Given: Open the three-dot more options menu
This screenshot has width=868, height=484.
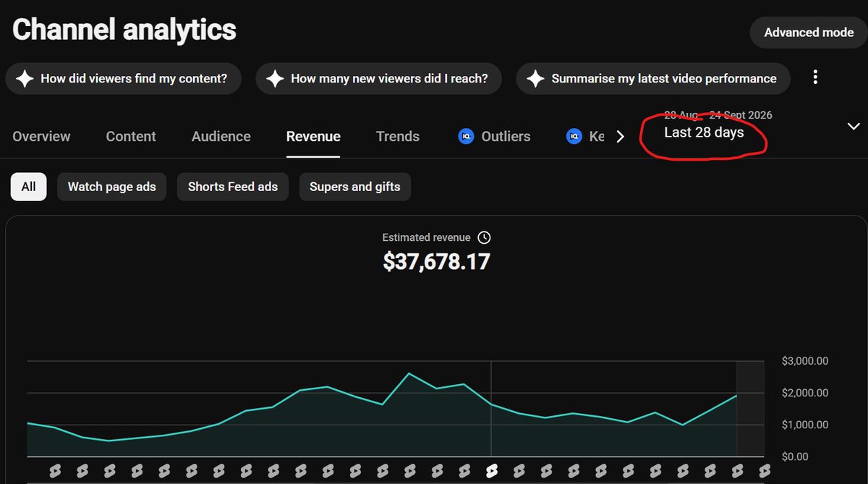Looking at the screenshot, I should tap(816, 77).
